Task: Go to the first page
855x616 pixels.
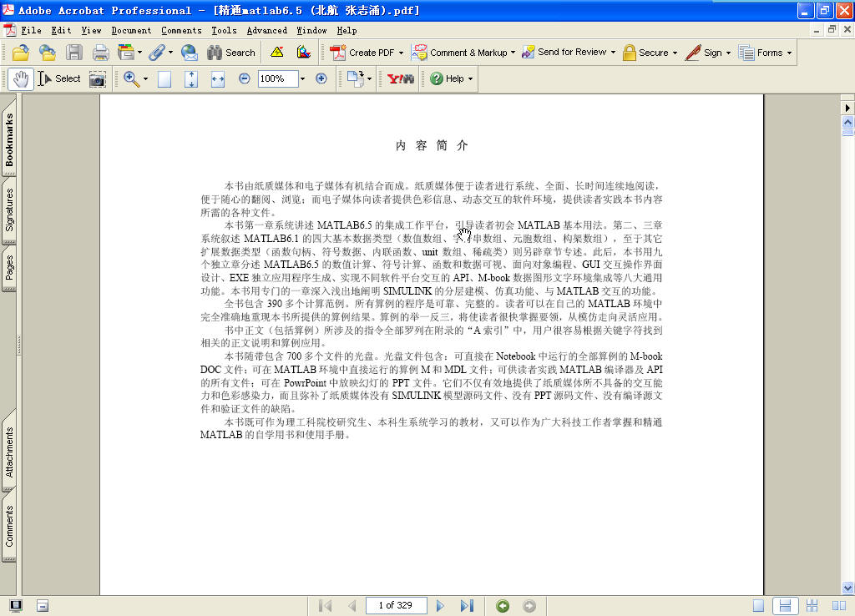Action: point(326,606)
